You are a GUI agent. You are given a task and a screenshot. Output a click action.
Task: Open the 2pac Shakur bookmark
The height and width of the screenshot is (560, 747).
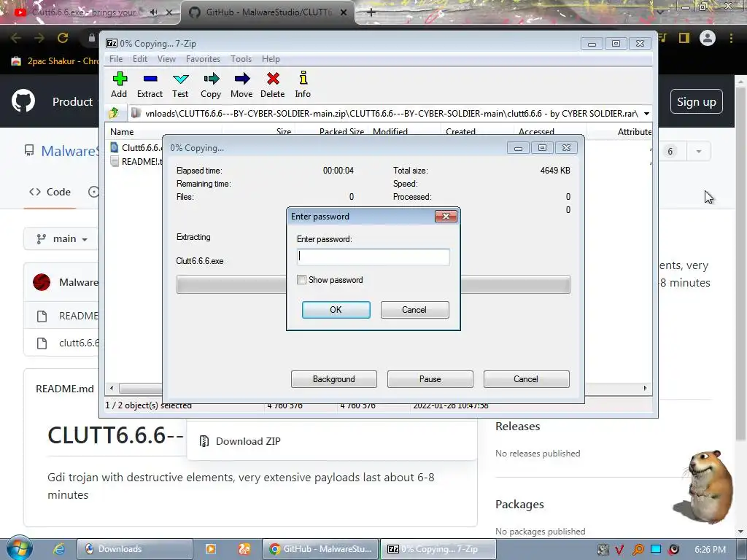[56, 61]
